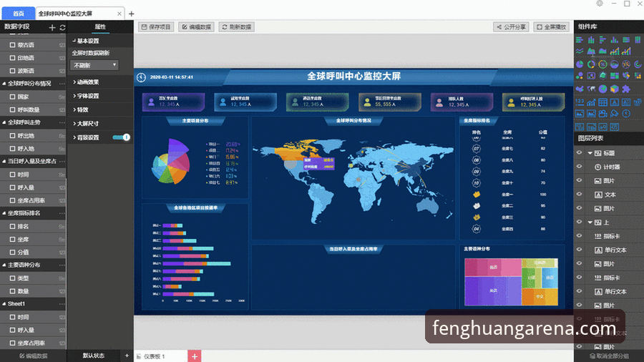The image size is (644, 362).
Task: Select the bubble chart component icon
Action: click(x=580, y=76)
